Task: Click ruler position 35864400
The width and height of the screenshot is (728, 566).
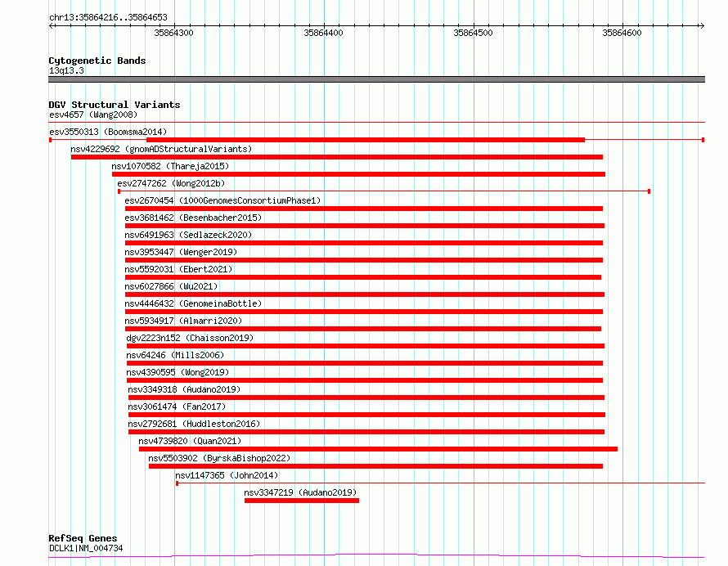Action: click(x=323, y=33)
